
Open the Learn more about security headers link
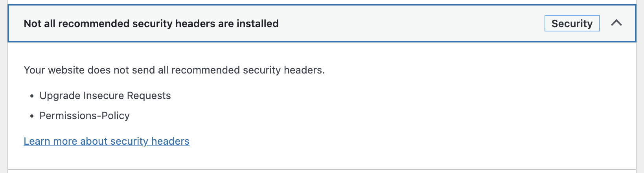click(107, 141)
